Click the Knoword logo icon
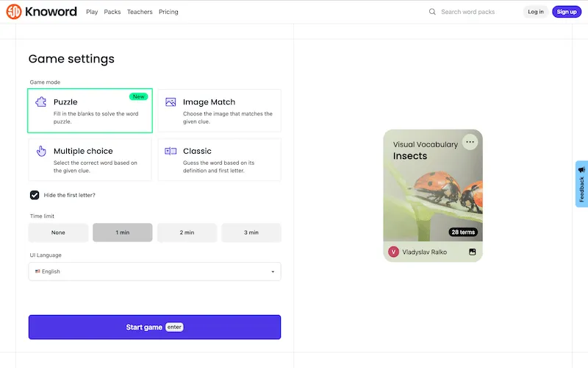Screen dimensions: 588x368 coord(13,12)
